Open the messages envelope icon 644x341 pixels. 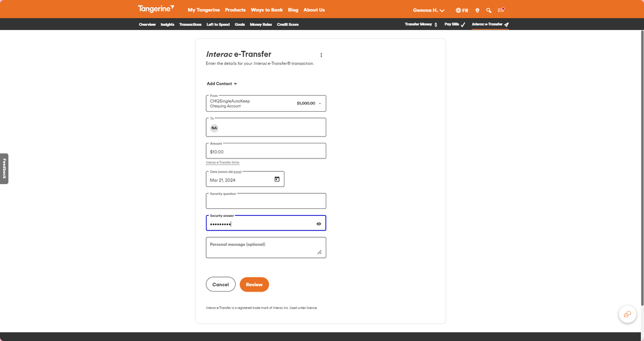501,10
